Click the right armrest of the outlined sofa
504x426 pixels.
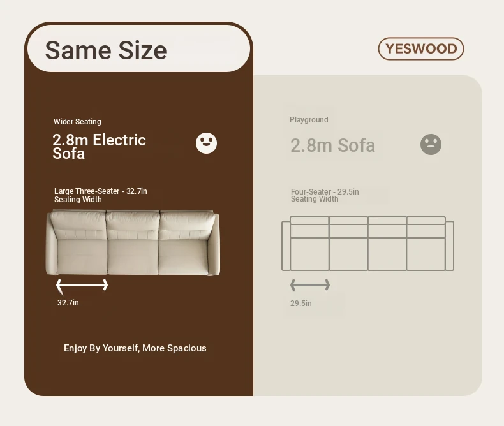pyautogui.click(x=449, y=246)
